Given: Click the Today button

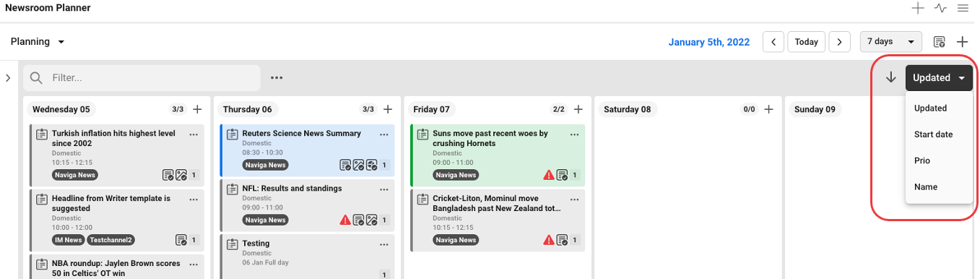Looking at the screenshot, I should point(807,42).
